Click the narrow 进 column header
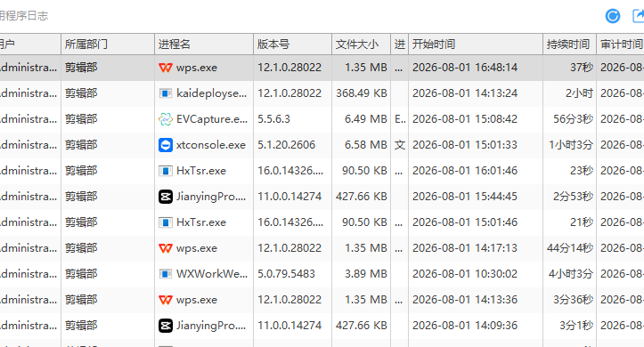 coord(399,44)
